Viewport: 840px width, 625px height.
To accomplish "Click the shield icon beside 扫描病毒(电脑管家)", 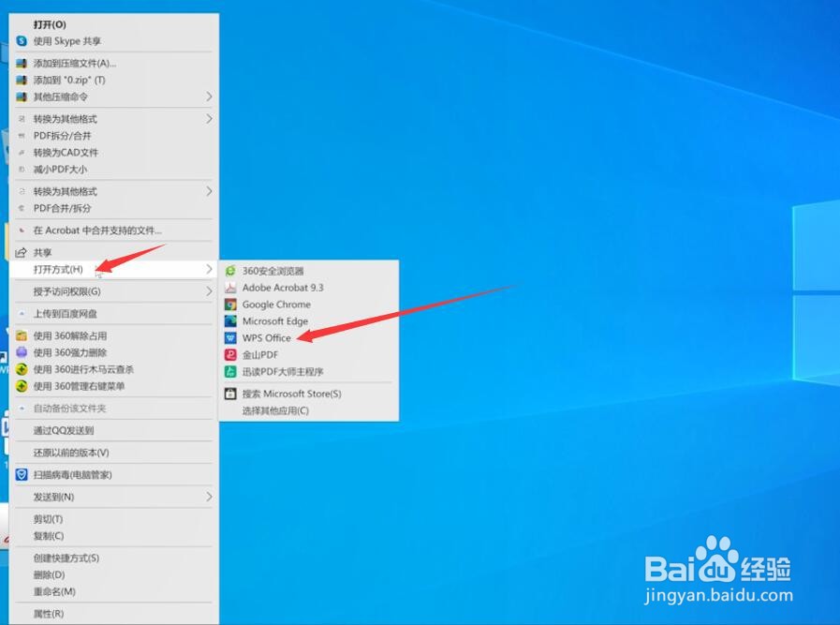I will (22, 475).
